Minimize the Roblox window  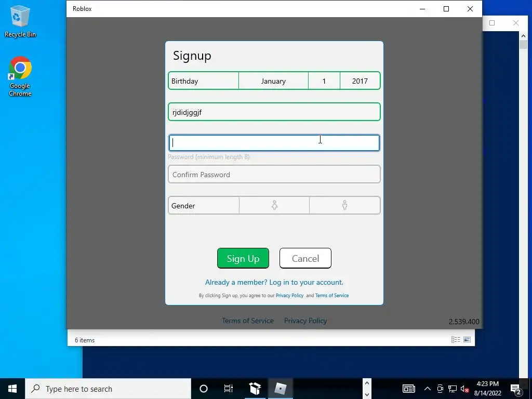pyautogui.click(x=422, y=9)
